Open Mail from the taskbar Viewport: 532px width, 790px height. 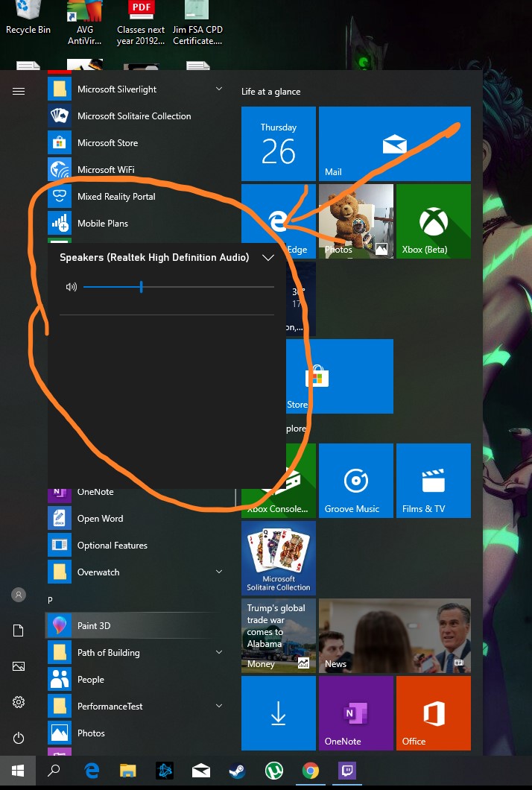coord(201,771)
